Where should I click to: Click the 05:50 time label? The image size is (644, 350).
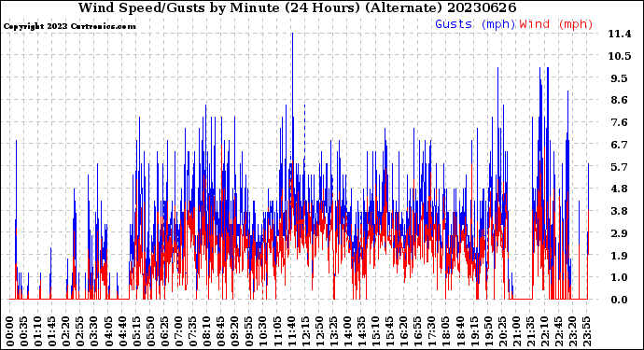coord(150,331)
